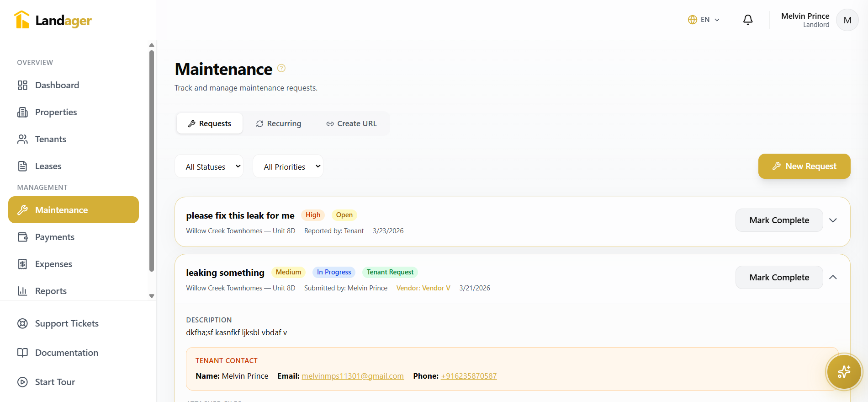
Task: Click the Start Tour play icon
Action: pos(22,382)
